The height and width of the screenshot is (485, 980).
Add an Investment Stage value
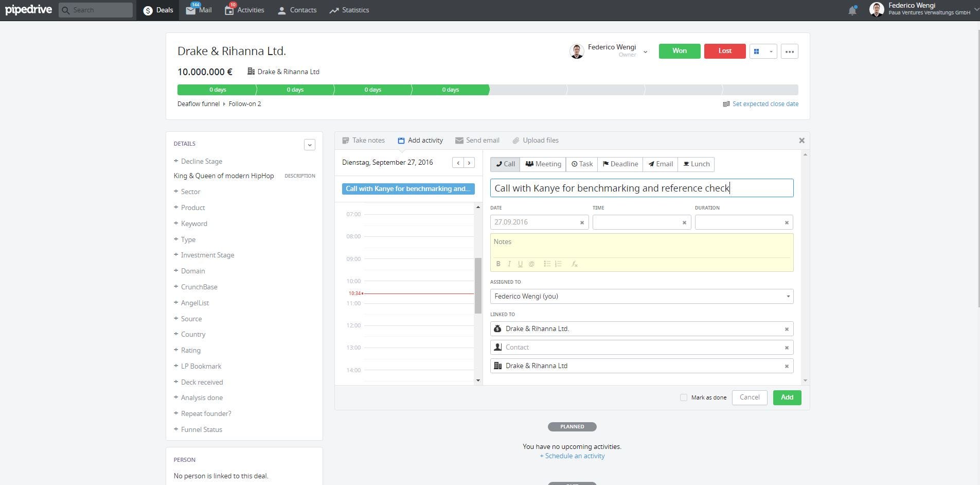tap(204, 255)
